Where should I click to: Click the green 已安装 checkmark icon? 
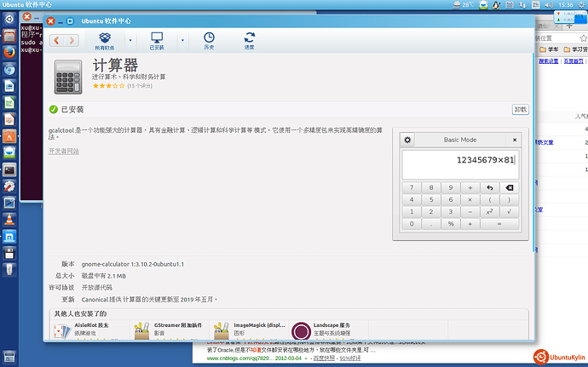(53, 109)
